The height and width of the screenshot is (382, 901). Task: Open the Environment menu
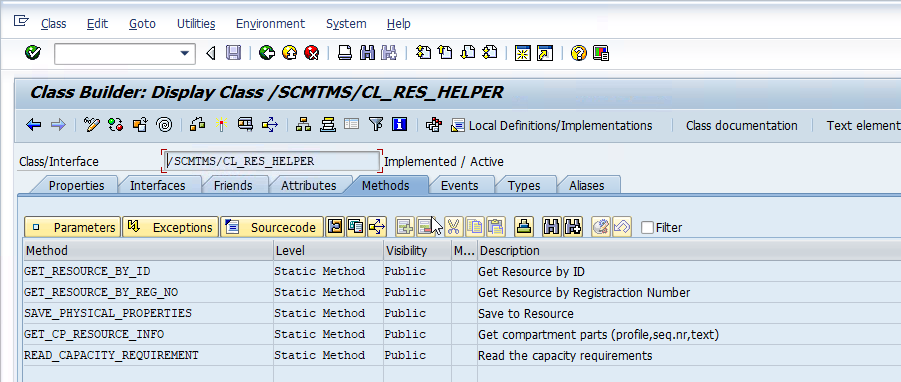tap(270, 24)
